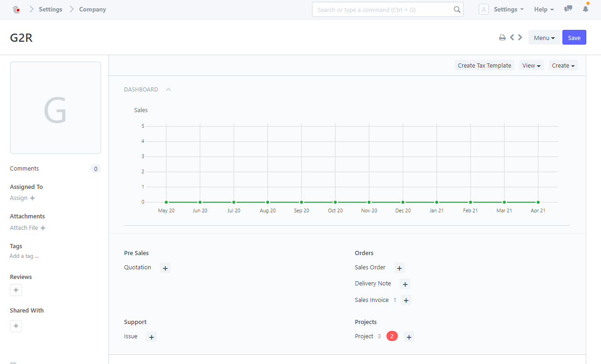This screenshot has height=364, width=601.
Task: Open the Help dropdown
Action: (x=544, y=9)
